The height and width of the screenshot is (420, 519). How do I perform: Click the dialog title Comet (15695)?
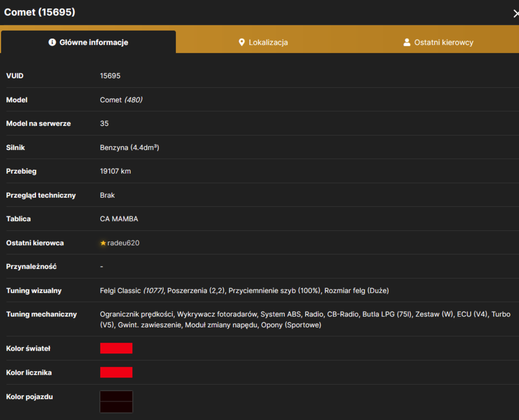click(x=40, y=12)
